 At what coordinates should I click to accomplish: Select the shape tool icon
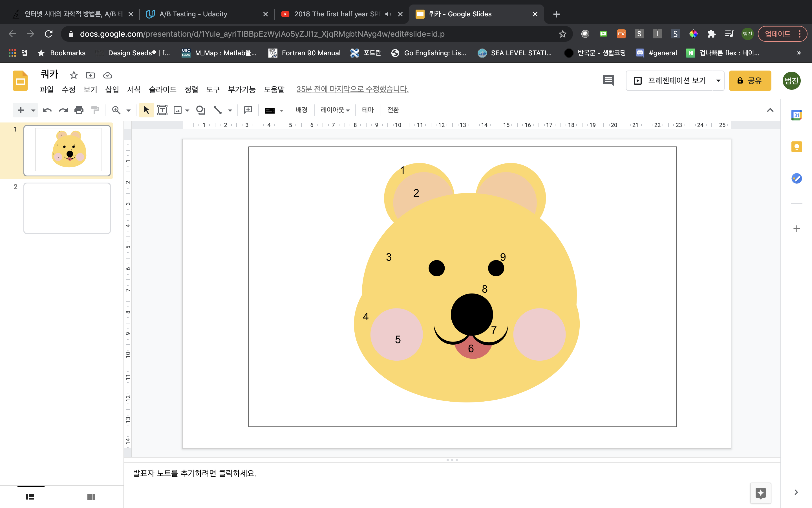tap(201, 110)
